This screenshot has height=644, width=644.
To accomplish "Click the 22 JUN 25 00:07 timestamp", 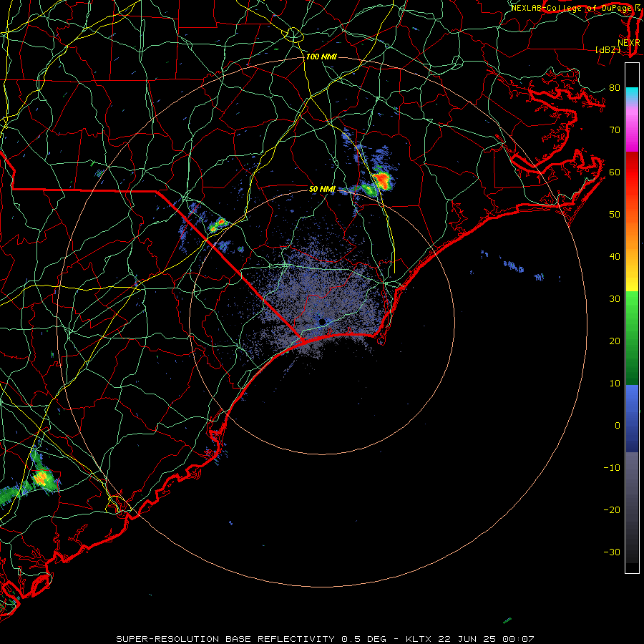I will [487, 639].
